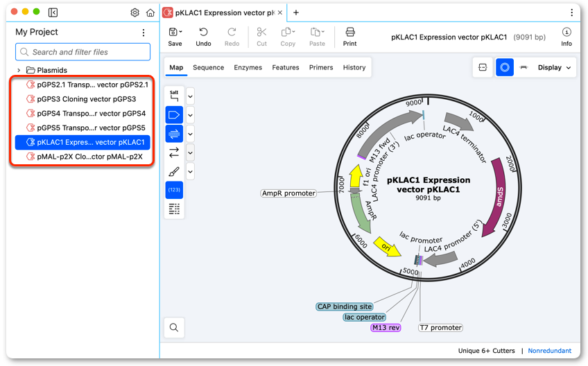
Task: Open pGPS4 Transpo...r vector file
Action: tap(83, 113)
